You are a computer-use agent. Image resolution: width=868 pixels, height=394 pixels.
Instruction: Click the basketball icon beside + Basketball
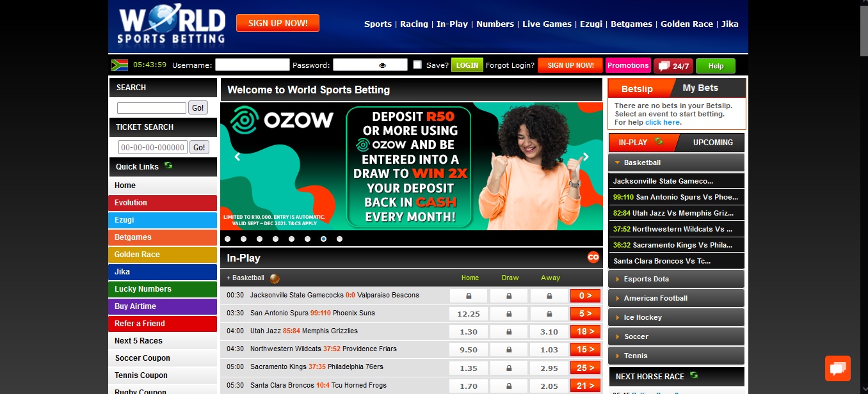[x=275, y=278]
